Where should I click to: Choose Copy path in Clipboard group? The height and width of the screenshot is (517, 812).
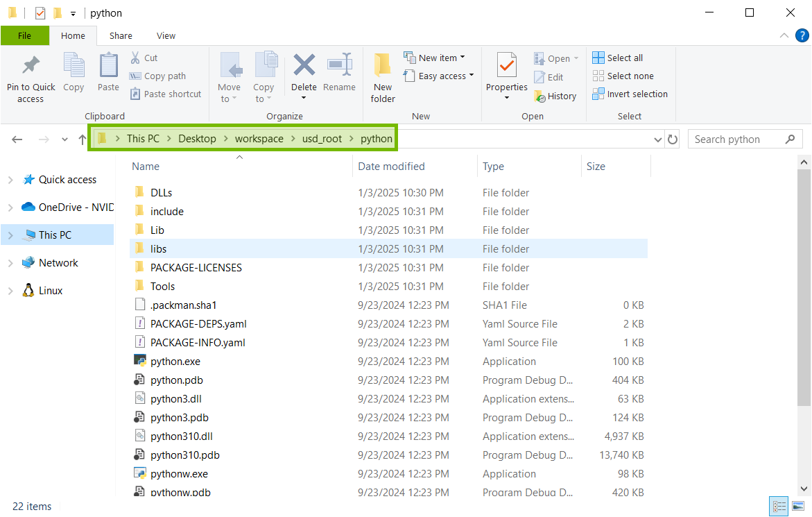tap(158, 76)
